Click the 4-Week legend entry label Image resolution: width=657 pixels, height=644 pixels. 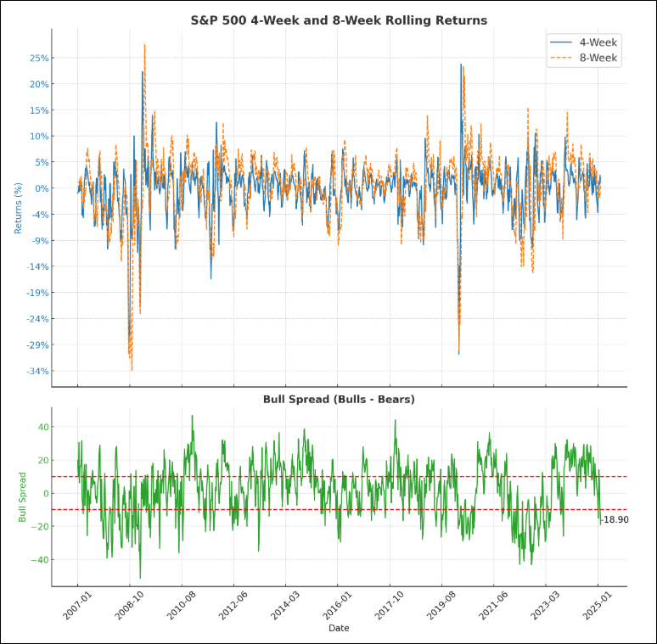pos(598,42)
